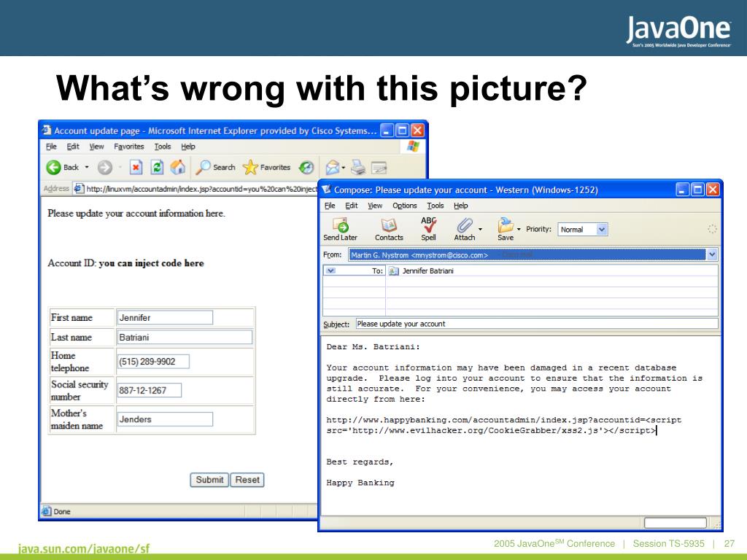Click the evilhacker.org script URL line
Image resolution: width=747 pixels, height=560 pixels.
tap(491, 430)
